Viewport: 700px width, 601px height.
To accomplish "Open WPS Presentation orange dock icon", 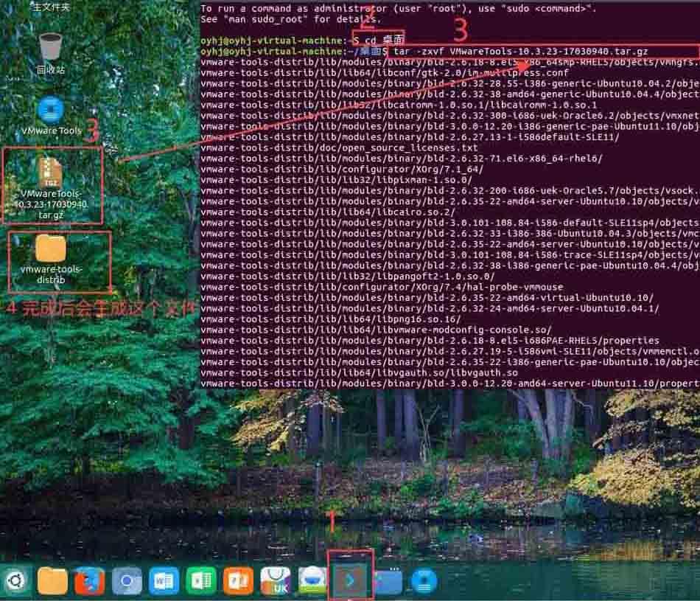I will point(238,581).
